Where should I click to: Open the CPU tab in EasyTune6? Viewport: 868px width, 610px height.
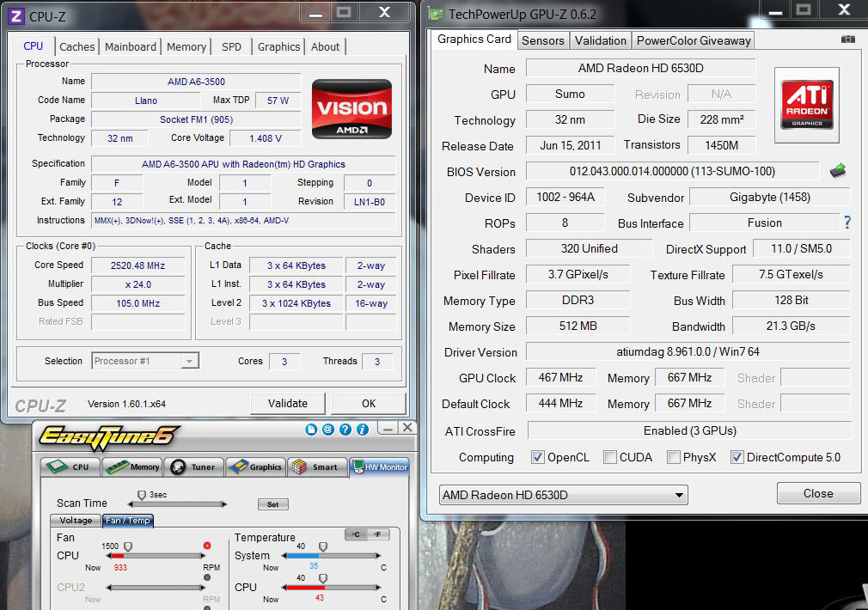coord(70,467)
